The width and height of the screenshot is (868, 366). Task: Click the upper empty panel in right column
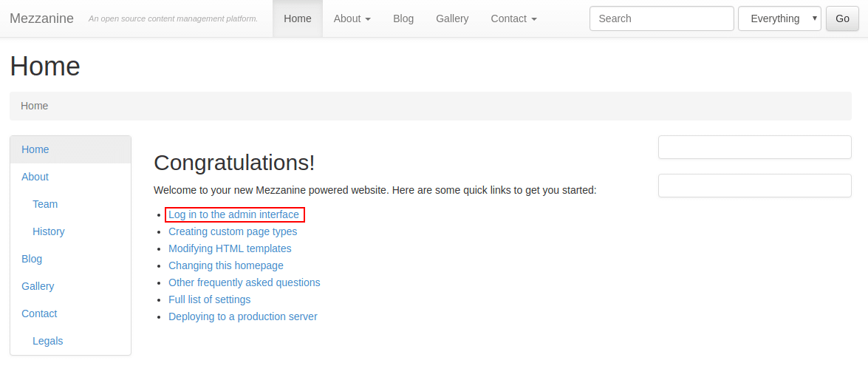(x=754, y=147)
